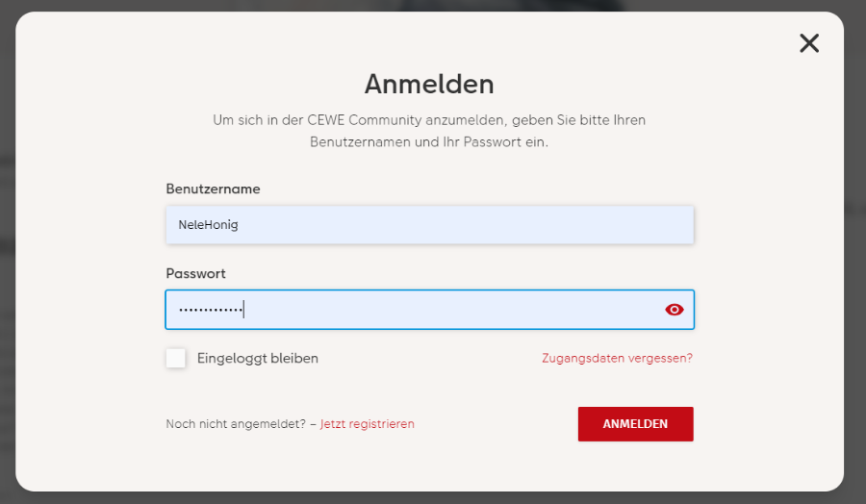The image size is (866, 504).
Task: Click the Benutzername field label
Action: pyautogui.click(x=213, y=189)
